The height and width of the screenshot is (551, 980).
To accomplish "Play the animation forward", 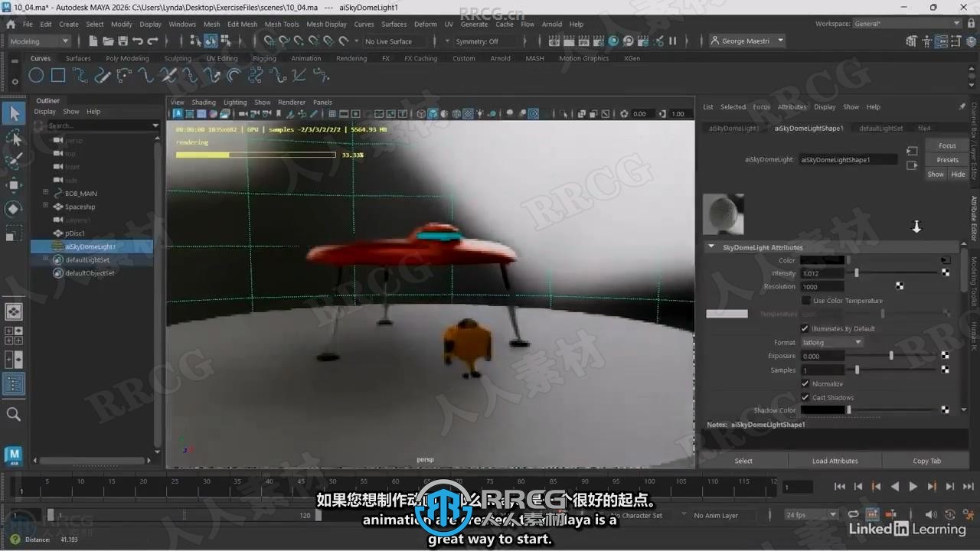I will tap(913, 486).
